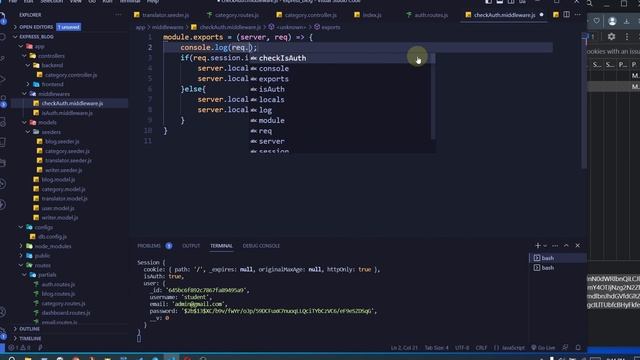Click the feedback icon in status bar
Screen dimensions: 640x360
click(565, 348)
